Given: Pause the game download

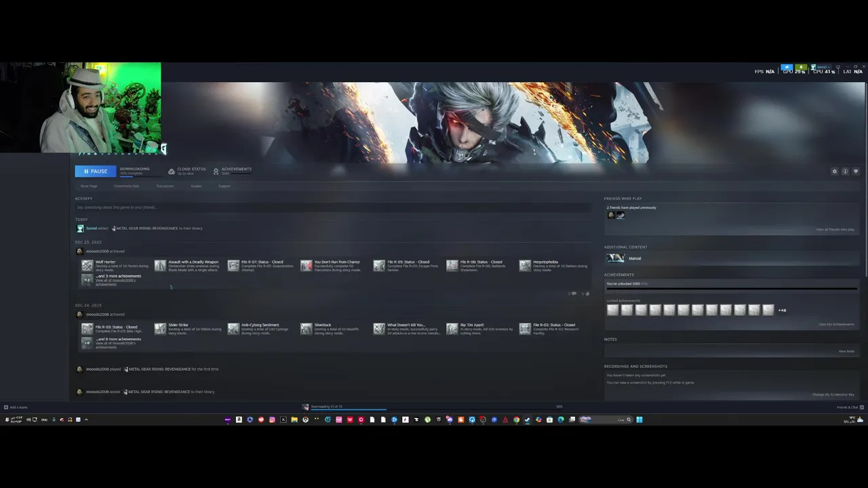Looking at the screenshot, I should [95, 171].
